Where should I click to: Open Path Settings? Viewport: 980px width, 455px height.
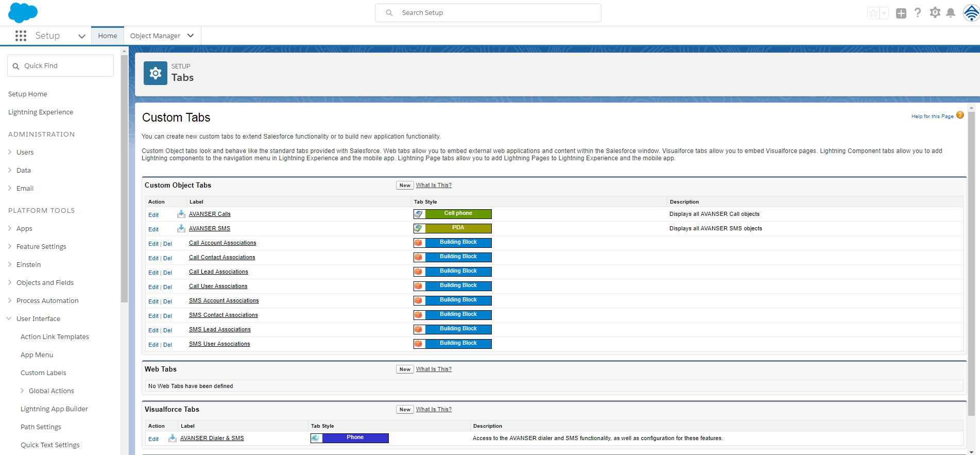pos(41,427)
